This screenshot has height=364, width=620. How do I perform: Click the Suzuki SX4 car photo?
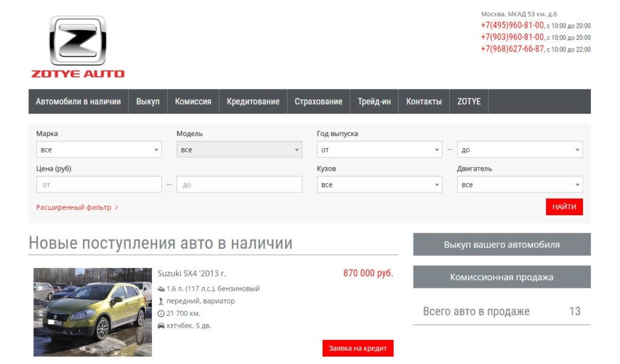(x=93, y=312)
